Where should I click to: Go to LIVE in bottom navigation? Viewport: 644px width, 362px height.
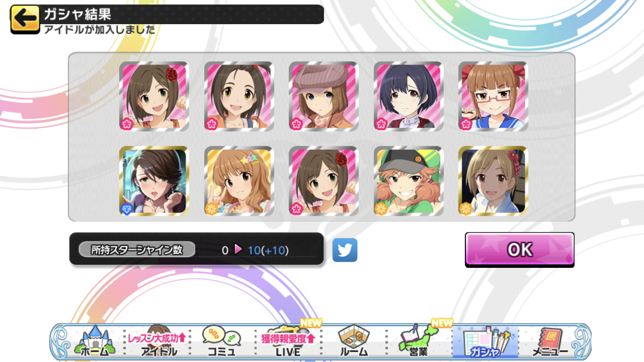(288, 341)
